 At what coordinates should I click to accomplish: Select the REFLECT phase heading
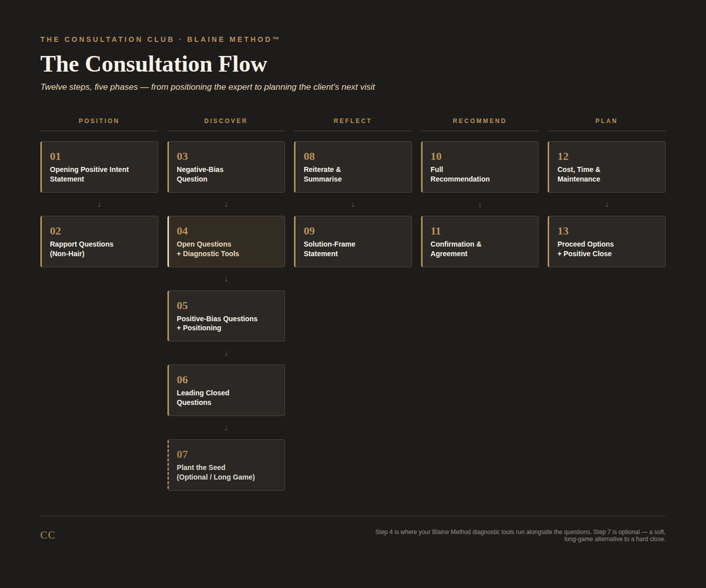pos(353,121)
